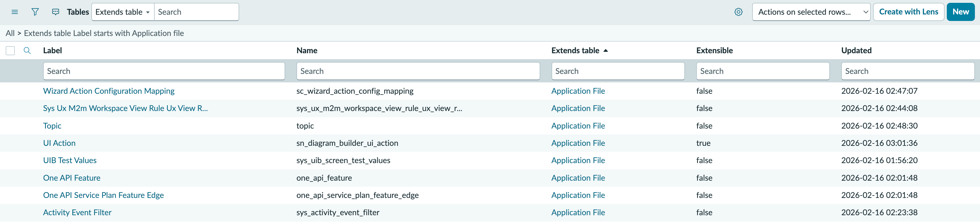Open the list controls hamburger menu
This screenshot has width=980, height=222.
[x=15, y=12]
